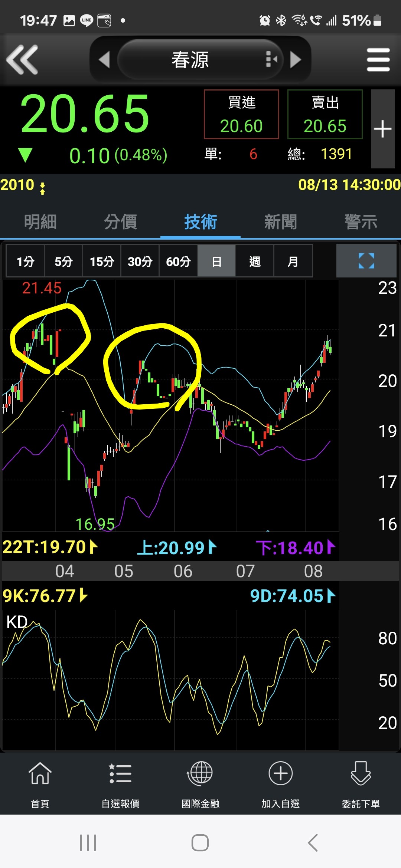Screen dimensions: 401x868
Task: Open the 警示 tab
Action: click(361, 222)
